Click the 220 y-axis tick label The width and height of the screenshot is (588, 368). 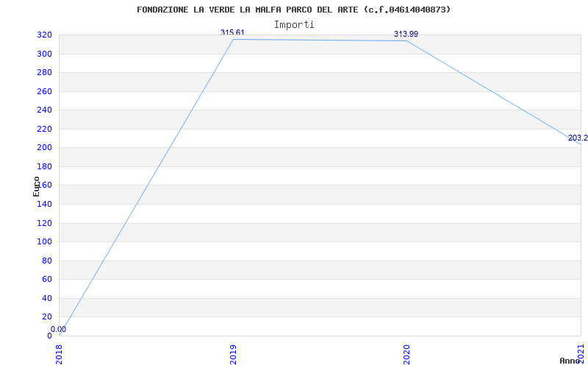[44, 130]
